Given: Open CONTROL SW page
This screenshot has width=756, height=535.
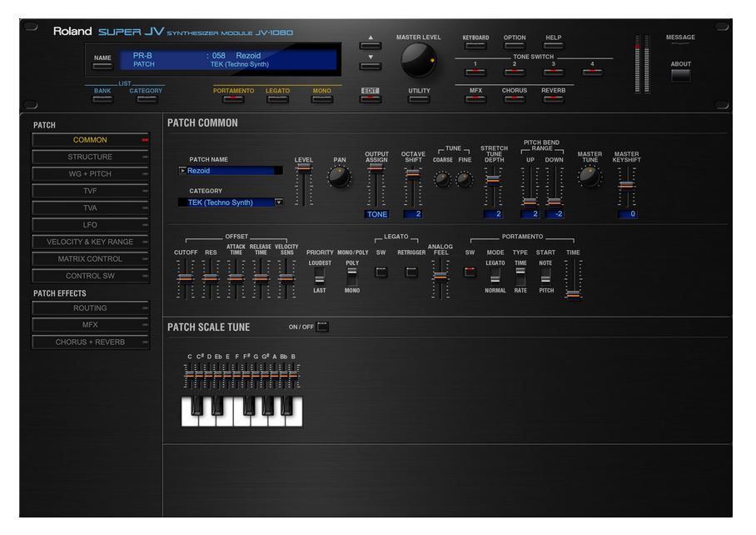Looking at the screenshot, I should pyautogui.click(x=91, y=276).
